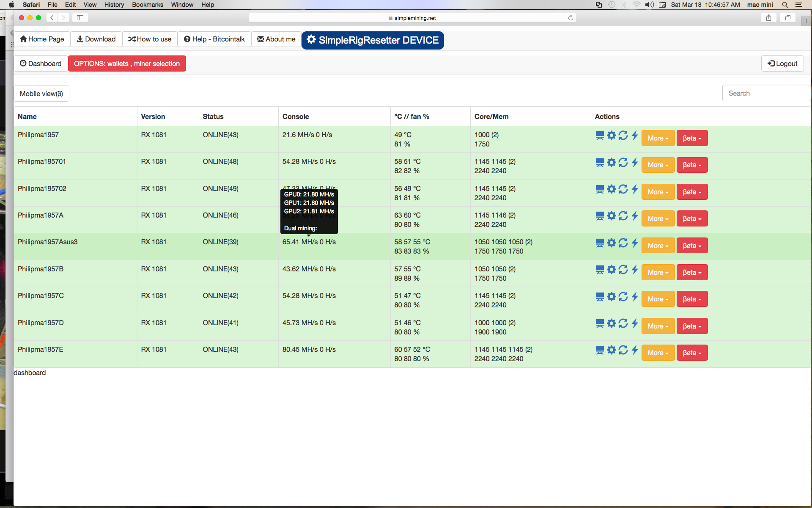
Task: Click ONLINE(48) status cell
Action: (220, 161)
